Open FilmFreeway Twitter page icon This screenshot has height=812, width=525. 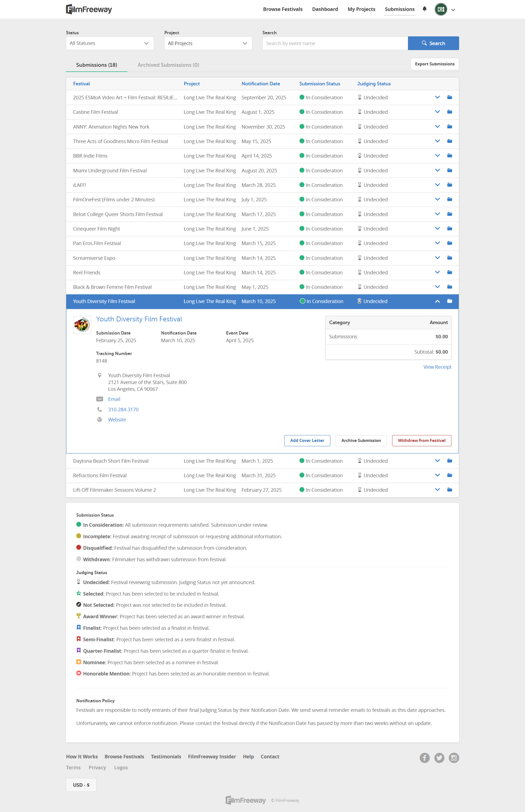coord(439,758)
